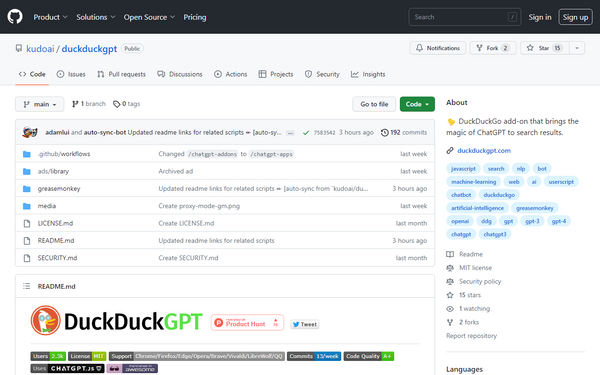The height and width of the screenshot is (375, 600).
Task: Select the chatgpt3 topic tag
Action: click(x=495, y=234)
